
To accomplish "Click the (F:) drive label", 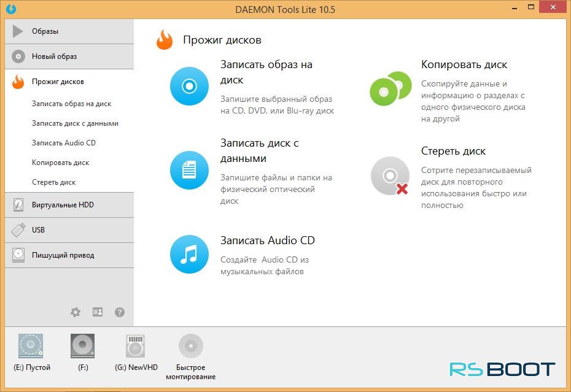I will pyautogui.click(x=83, y=367).
